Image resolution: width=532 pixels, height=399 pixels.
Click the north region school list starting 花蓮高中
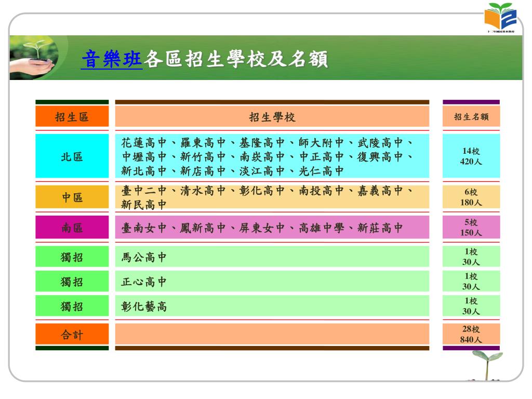pyautogui.click(x=272, y=156)
